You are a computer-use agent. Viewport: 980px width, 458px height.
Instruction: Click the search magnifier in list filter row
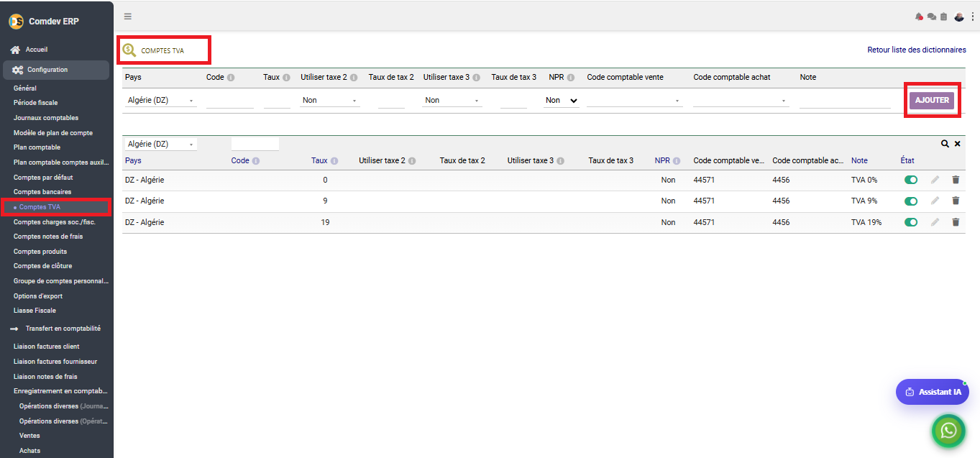[945, 144]
